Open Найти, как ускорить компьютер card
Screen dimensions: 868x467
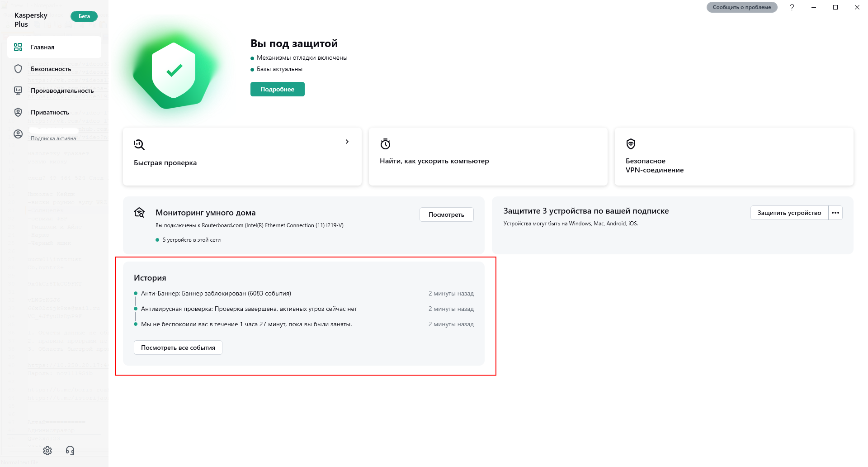tap(488, 157)
